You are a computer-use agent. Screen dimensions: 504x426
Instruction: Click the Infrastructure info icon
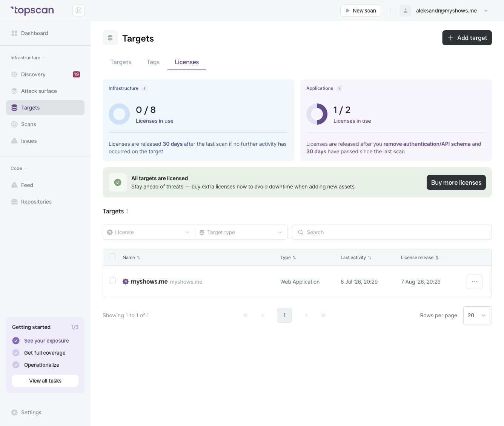click(144, 88)
